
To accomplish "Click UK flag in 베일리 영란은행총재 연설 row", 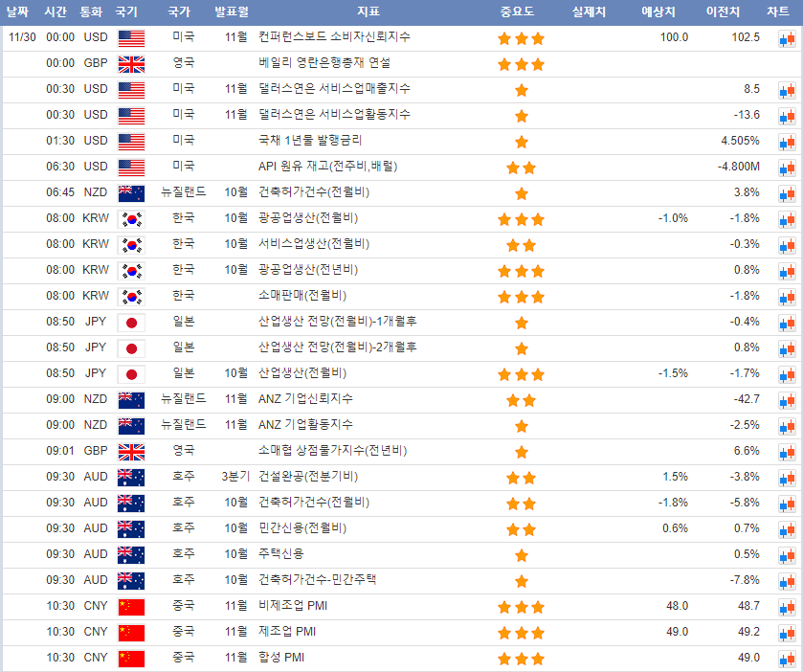I will [130, 64].
